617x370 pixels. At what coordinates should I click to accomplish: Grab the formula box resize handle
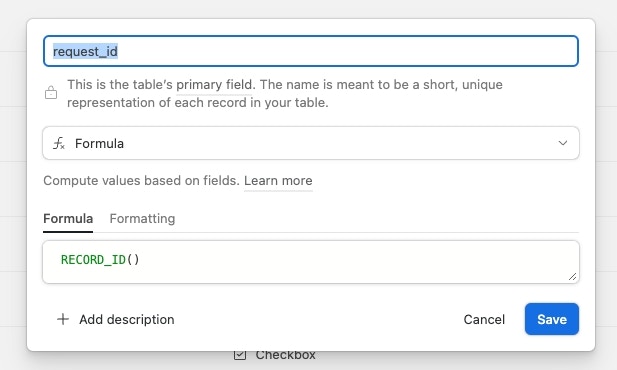pos(573,277)
